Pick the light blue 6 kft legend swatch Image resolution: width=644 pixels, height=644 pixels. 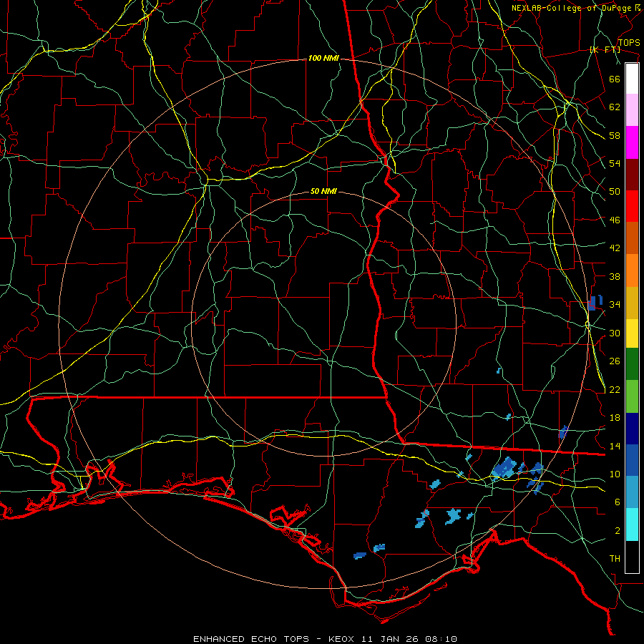pos(632,492)
